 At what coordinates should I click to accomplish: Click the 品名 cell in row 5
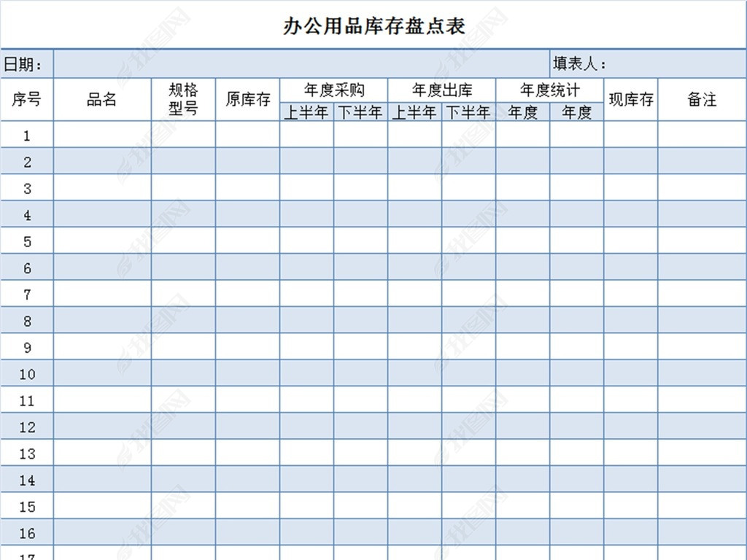102,241
